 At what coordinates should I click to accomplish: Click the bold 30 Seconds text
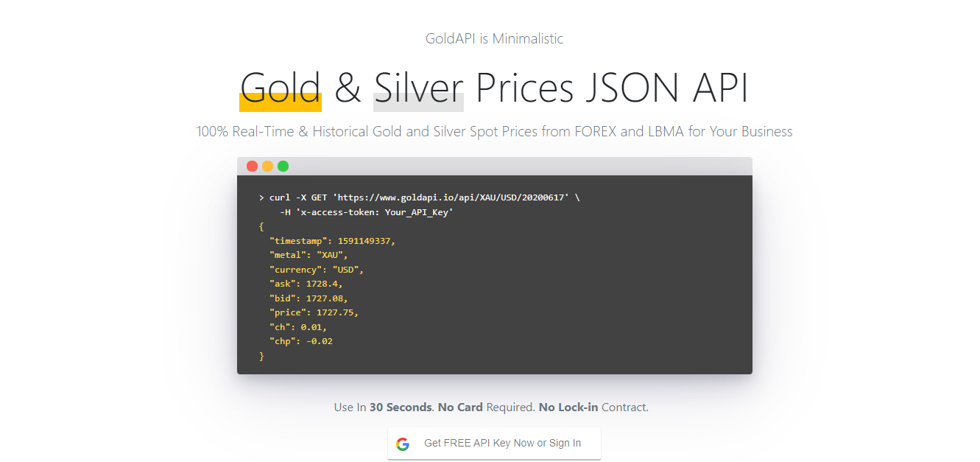(x=401, y=407)
